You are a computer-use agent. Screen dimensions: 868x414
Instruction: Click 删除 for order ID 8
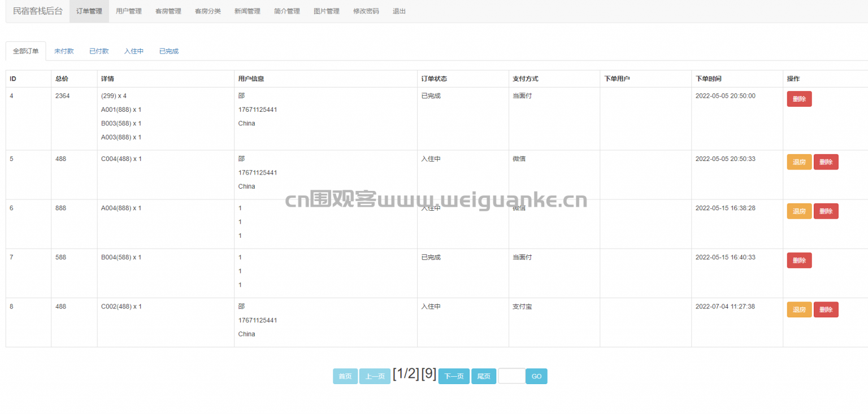(x=826, y=310)
